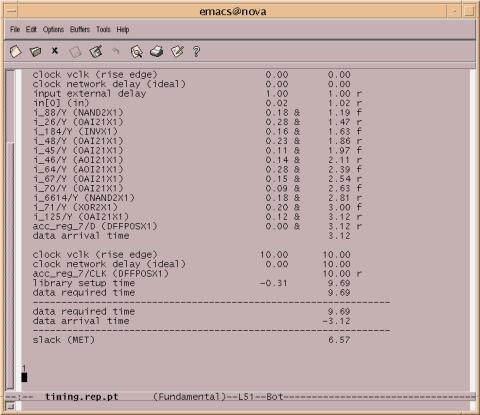Viewport: 480px width, 415px height.
Task: Click the Undo arrow icon
Action: point(116,51)
